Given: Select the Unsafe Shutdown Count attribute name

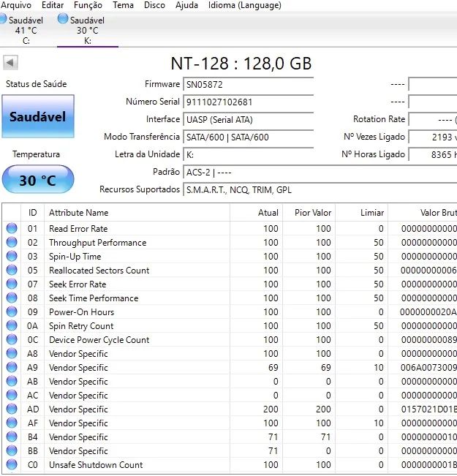Looking at the screenshot, I should click(x=96, y=465).
